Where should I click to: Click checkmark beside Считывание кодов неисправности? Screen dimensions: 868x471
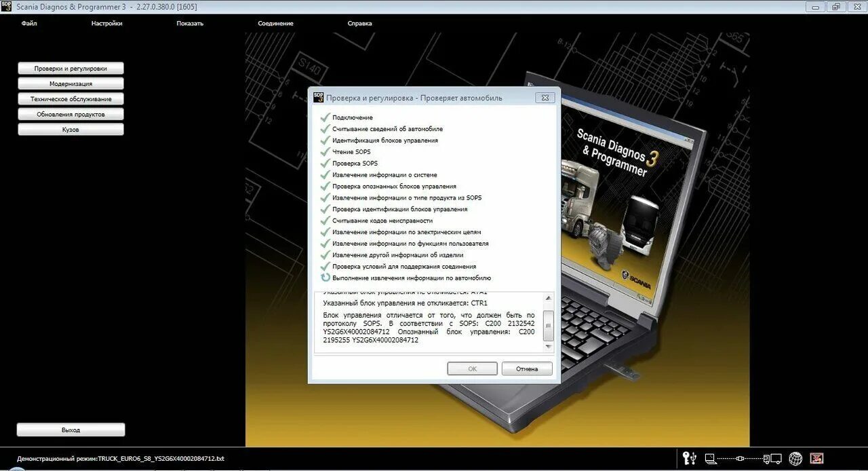tap(325, 220)
